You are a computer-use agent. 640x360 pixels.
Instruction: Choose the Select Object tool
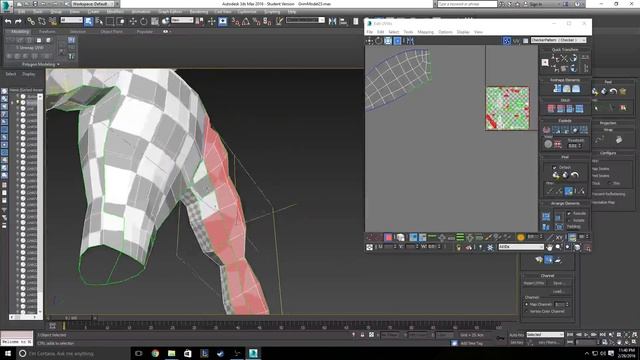[x=89, y=21]
